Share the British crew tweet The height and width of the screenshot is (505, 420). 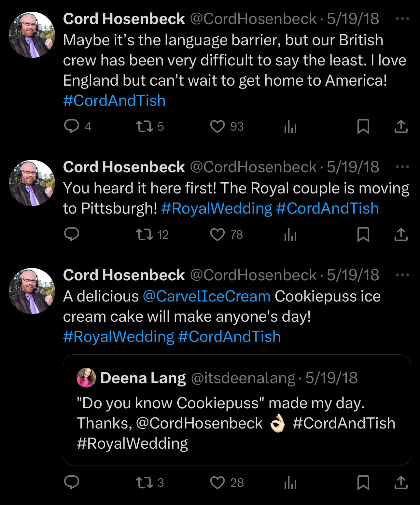(x=401, y=126)
